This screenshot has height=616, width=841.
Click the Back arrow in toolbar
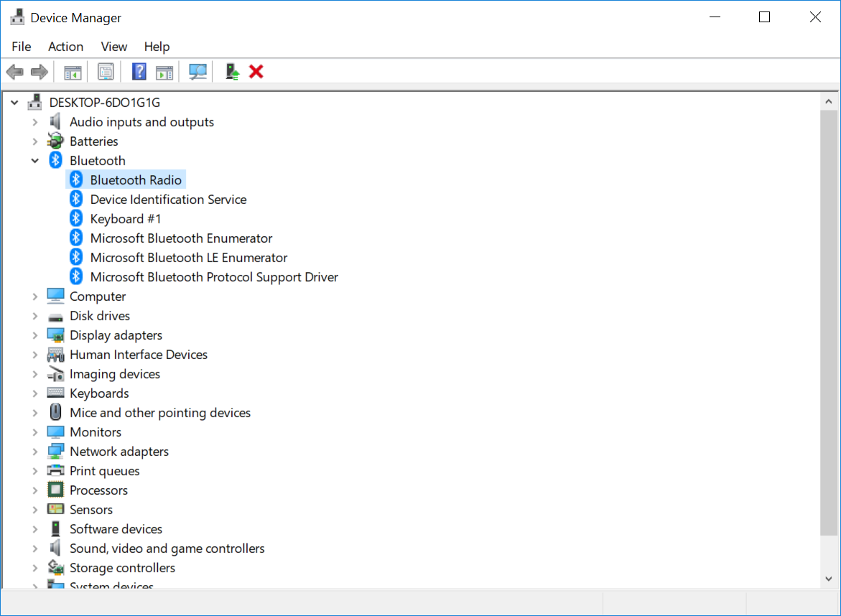point(15,72)
